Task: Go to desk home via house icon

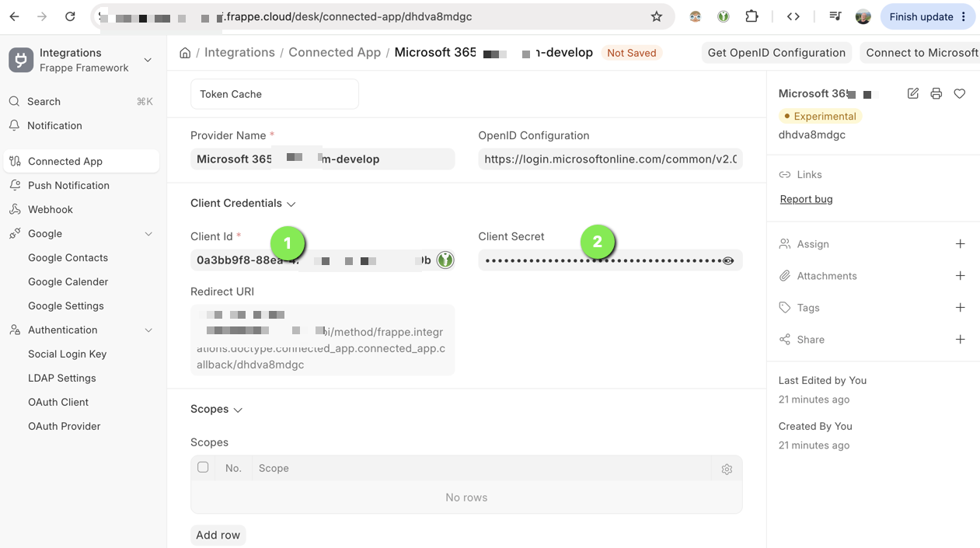Action: 185,53
